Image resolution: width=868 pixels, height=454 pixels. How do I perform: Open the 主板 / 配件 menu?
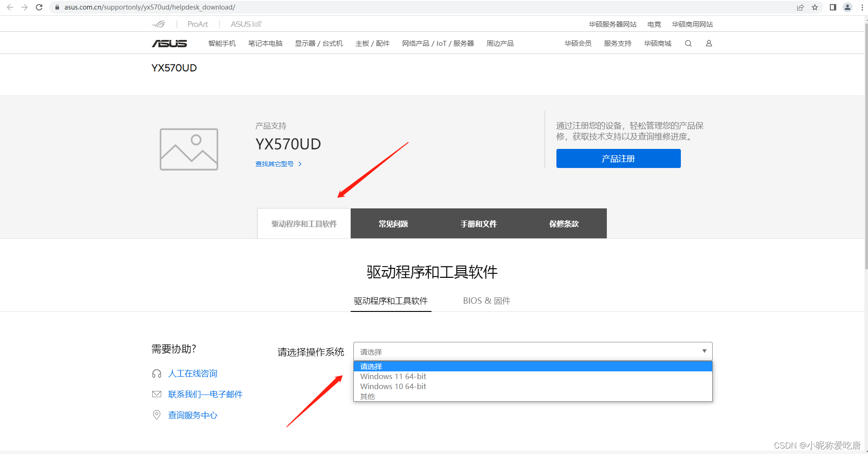(372, 43)
